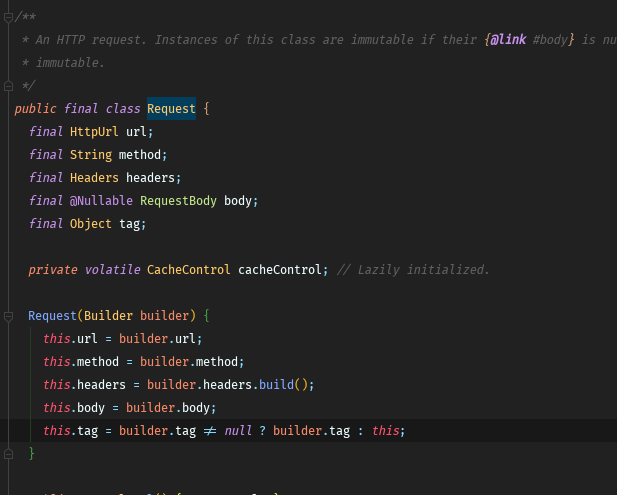Collapse the Javadoc comment at its opening line
This screenshot has width=617, height=495.
click(8, 17)
